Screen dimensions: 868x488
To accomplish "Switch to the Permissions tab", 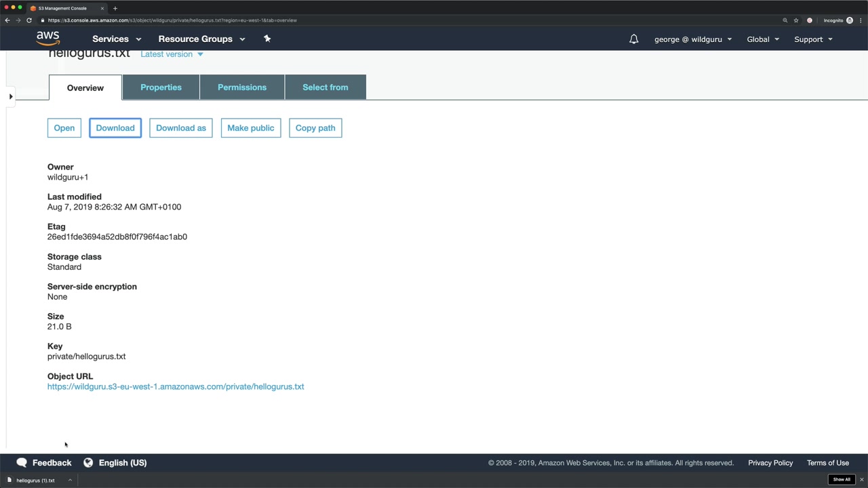I will coord(242,87).
